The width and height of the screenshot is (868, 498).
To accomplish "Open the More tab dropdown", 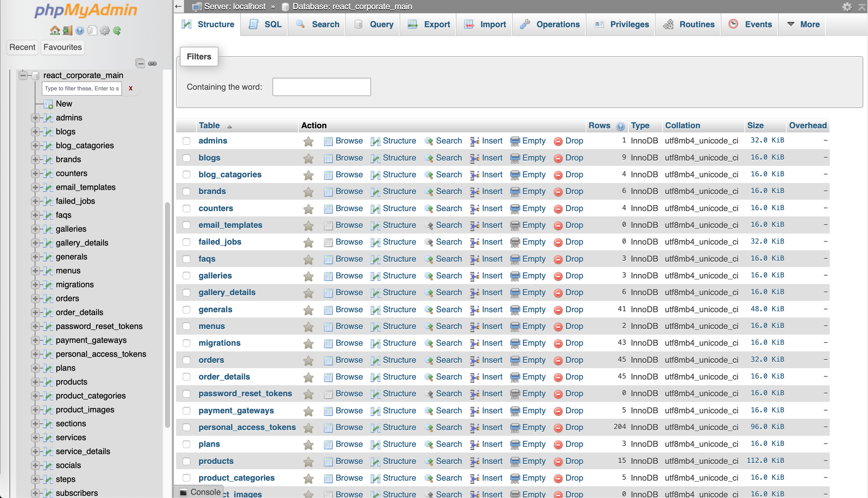I will [803, 24].
